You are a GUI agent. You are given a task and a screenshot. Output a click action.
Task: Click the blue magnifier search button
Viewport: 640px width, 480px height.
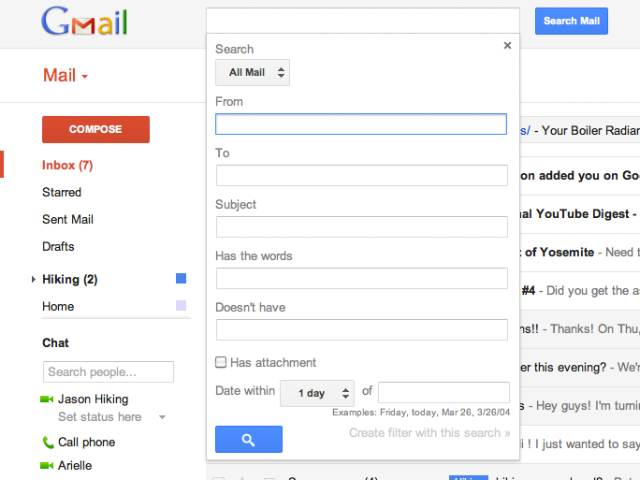[x=249, y=439]
